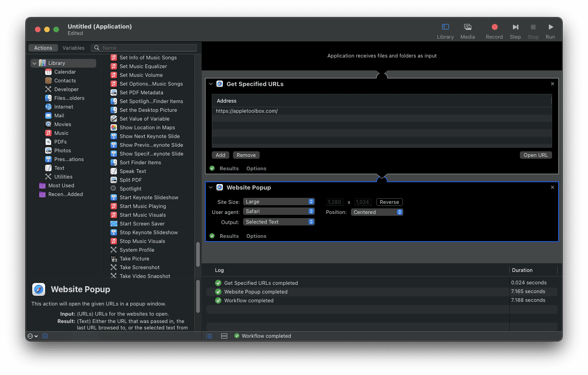This screenshot has width=588, height=375.
Task: Collapse the Library tree disclosure arrow
Action: (x=34, y=63)
